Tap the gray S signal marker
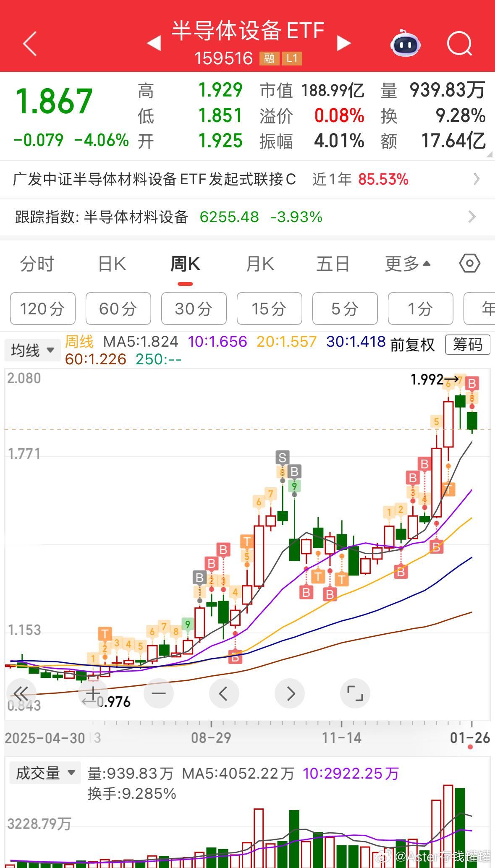This screenshot has height=868, width=495. [x=283, y=458]
